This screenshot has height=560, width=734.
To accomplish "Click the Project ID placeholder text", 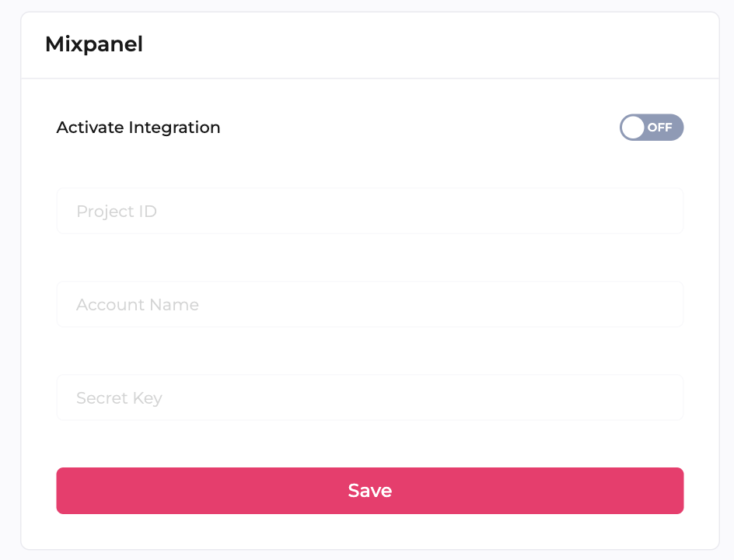I will 117,212.
